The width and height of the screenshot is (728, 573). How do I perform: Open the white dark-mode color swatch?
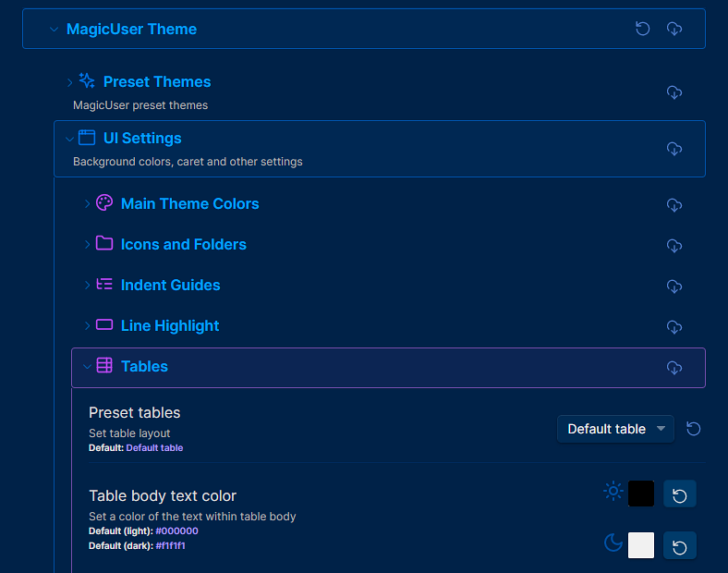pyautogui.click(x=641, y=545)
